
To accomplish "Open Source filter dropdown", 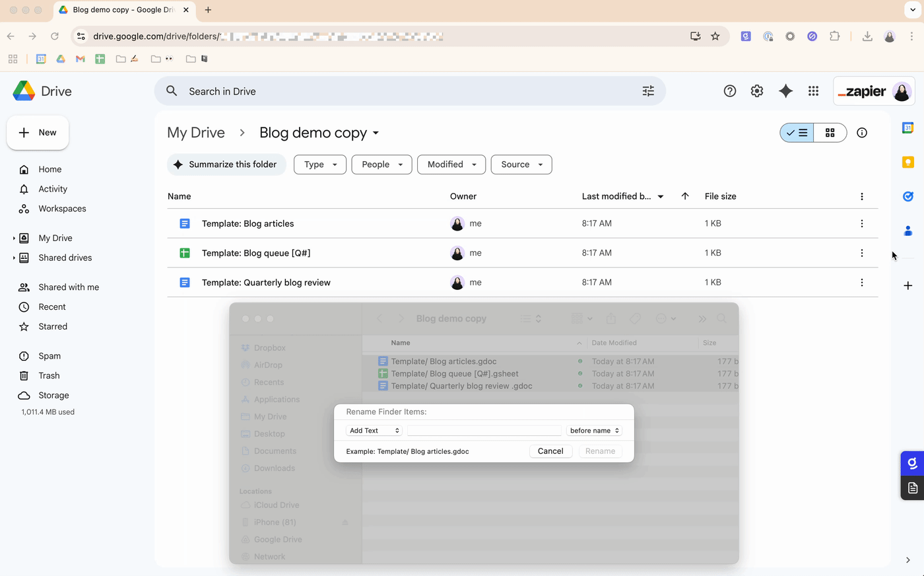I will pos(521,164).
